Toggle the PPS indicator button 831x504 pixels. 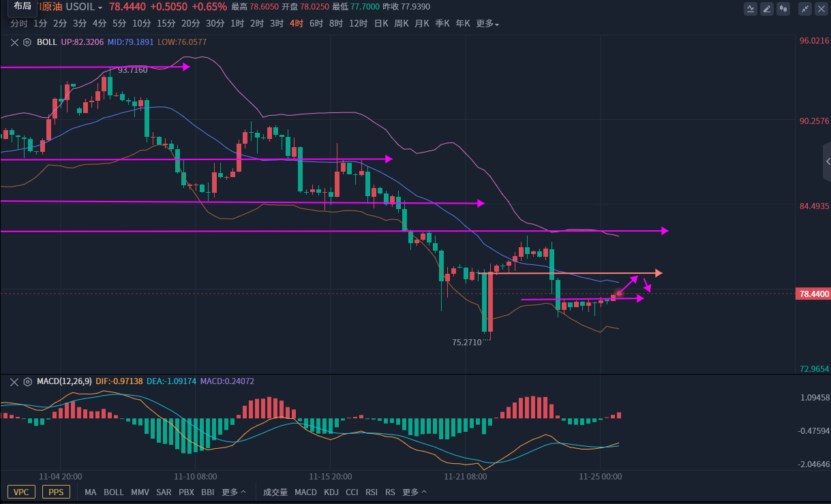tap(56, 492)
